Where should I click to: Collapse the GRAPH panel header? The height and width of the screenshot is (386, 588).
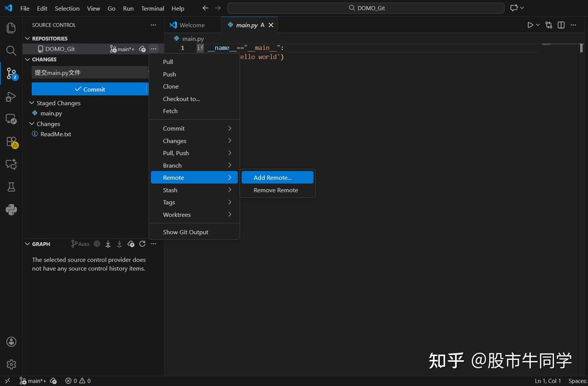point(27,243)
